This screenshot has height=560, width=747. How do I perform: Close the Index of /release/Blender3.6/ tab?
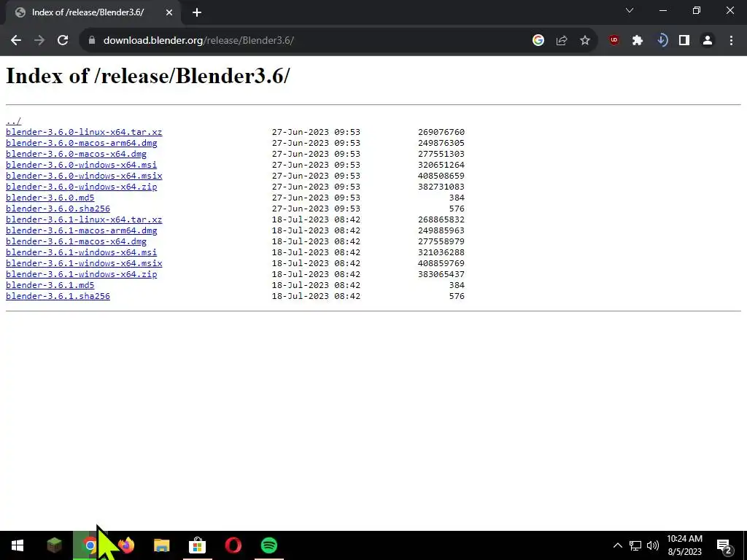point(169,12)
